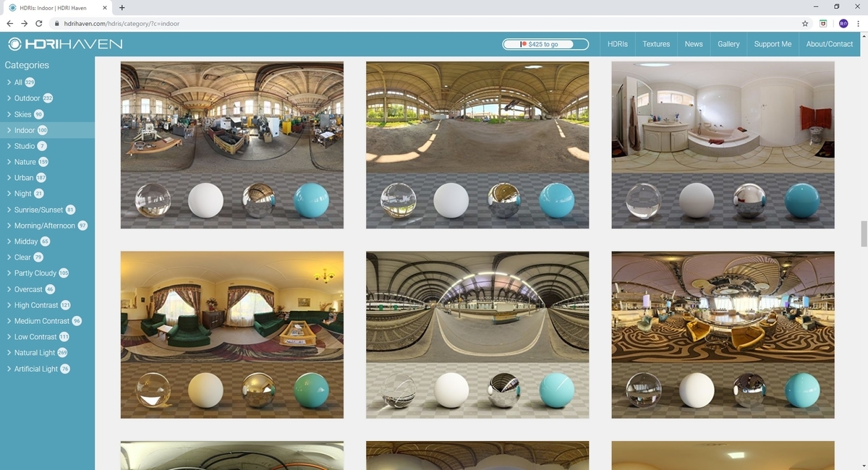Select the High Contrast category
Image resolution: width=868 pixels, height=470 pixels.
(47, 305)
